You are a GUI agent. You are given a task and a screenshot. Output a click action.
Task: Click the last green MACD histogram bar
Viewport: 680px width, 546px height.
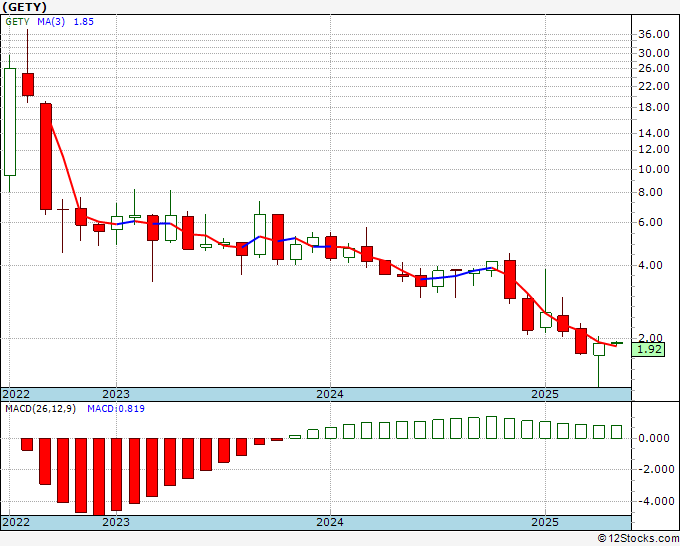tap(616, 432)
